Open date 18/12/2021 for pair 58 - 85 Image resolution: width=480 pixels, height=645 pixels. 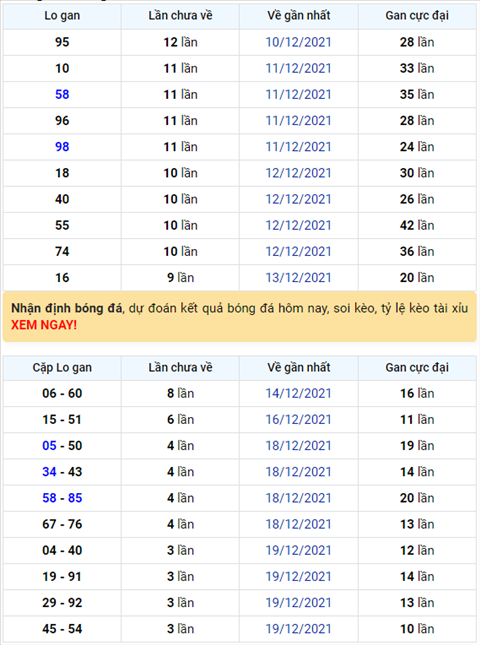pos(298,498)
